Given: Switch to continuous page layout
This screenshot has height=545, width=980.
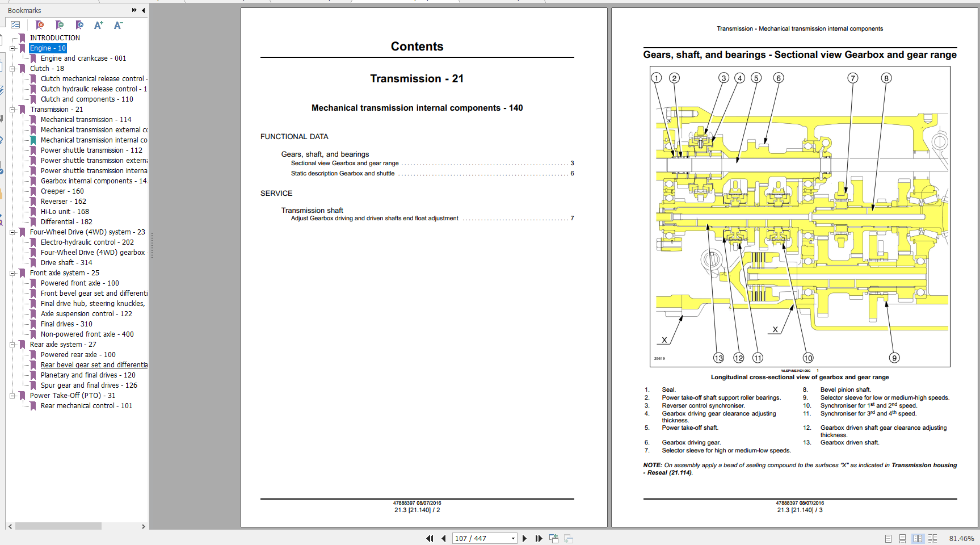Looking at the screenshot, I should [x=902, y=538].
